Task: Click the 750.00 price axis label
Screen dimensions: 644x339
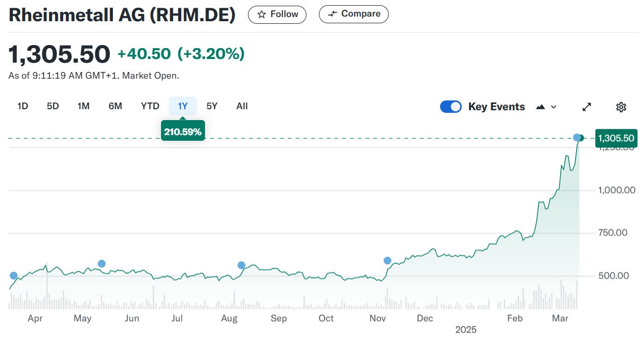Action: [614, 233]
